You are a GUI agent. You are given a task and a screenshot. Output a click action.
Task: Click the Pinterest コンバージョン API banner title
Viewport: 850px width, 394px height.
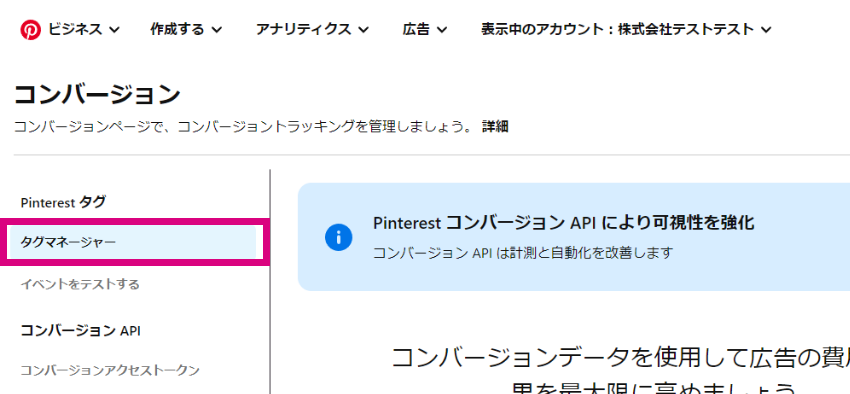click(564, 222)
